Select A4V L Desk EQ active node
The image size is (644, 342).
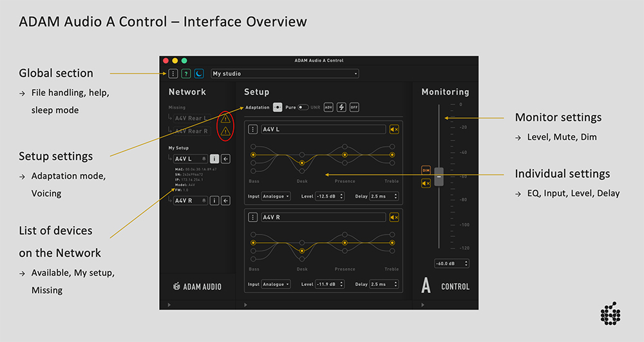coord(302,163)
